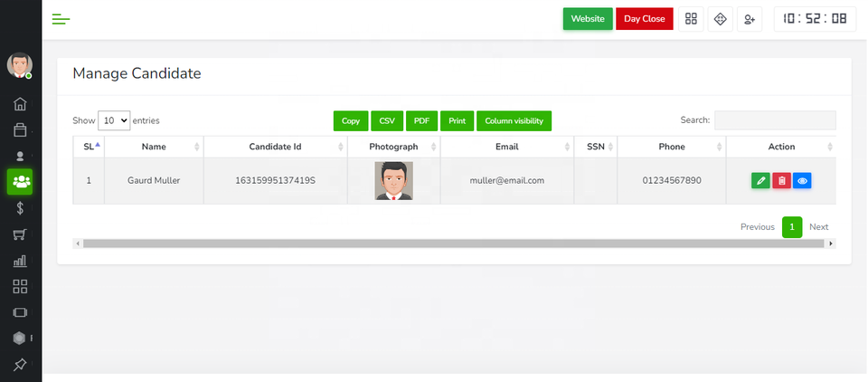Click phone number 01234567890
The image size is (868, 382).
(x=672, y=180)
